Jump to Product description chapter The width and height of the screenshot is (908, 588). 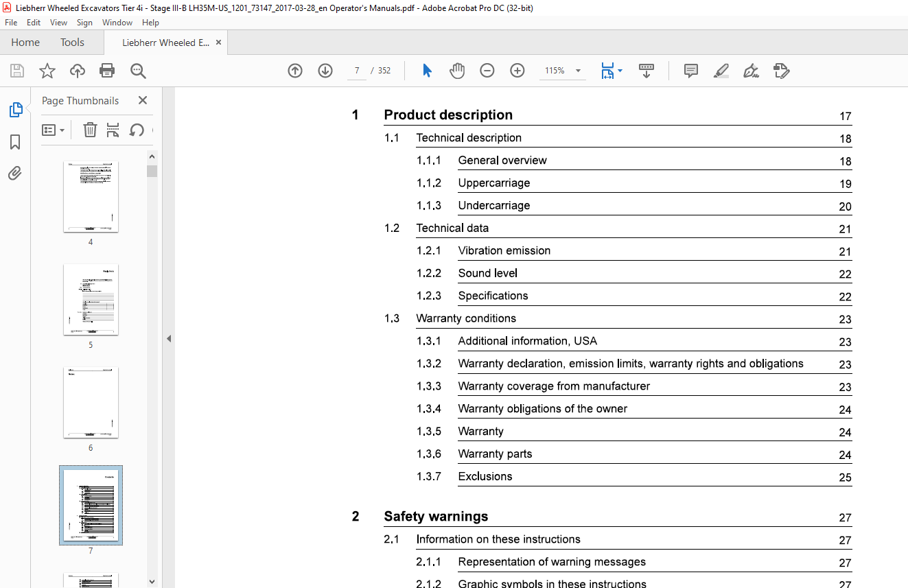pos(448,115)
